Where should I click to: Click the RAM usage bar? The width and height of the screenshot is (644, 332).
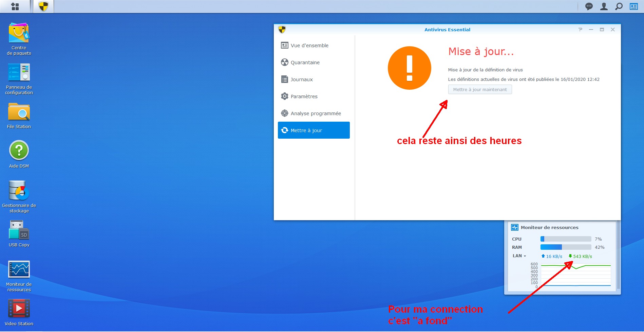(566, 247)
